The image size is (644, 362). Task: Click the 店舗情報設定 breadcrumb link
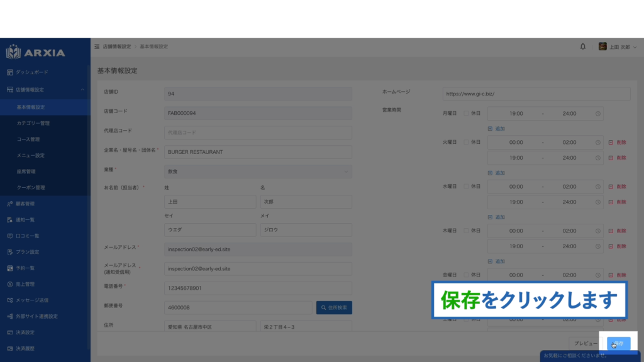(x=117, y=47)
